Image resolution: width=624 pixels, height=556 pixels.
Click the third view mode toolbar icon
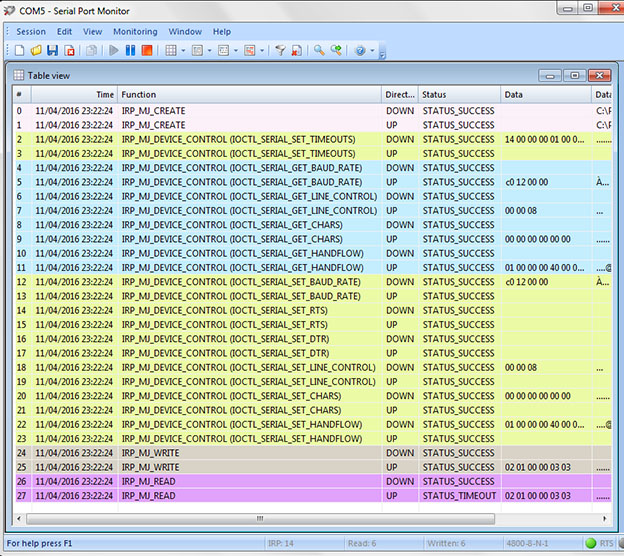(x=223, y=51)
